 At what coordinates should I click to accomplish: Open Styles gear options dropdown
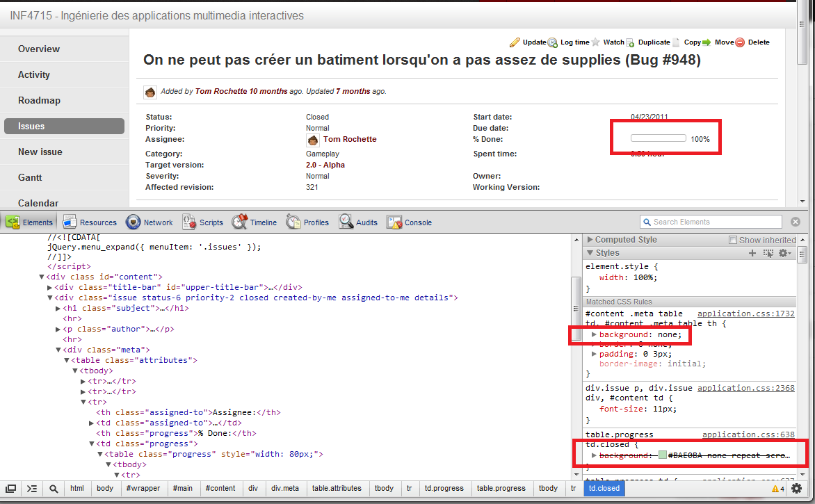784,253
